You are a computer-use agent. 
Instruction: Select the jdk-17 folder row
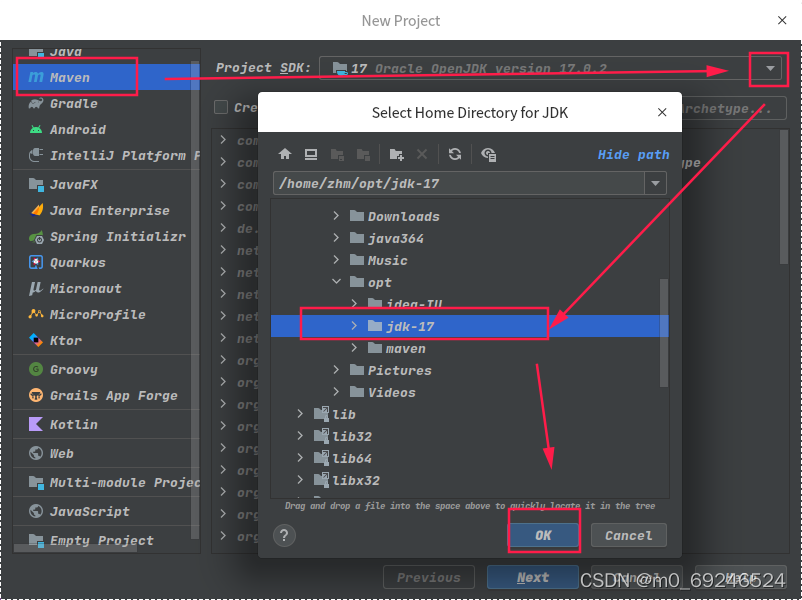(x=470, y=326)
